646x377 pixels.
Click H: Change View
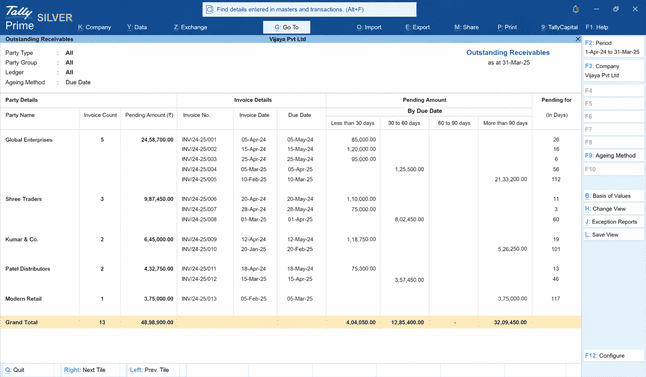pos(613,208)
